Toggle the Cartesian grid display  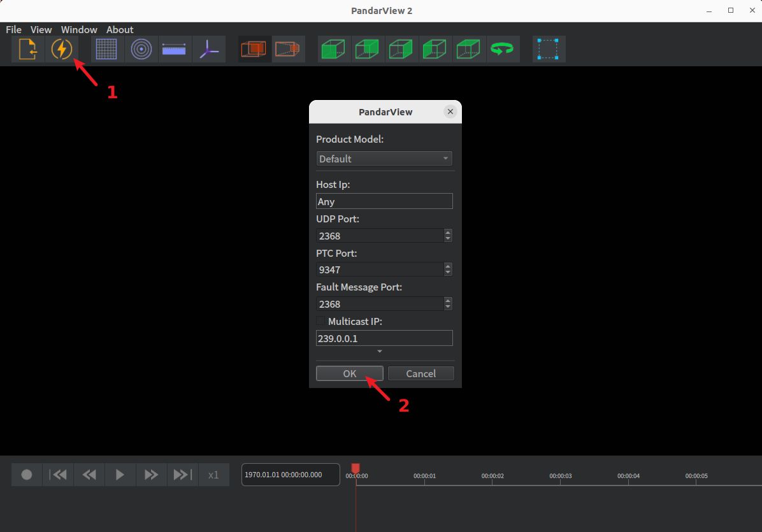pos(106,49)
